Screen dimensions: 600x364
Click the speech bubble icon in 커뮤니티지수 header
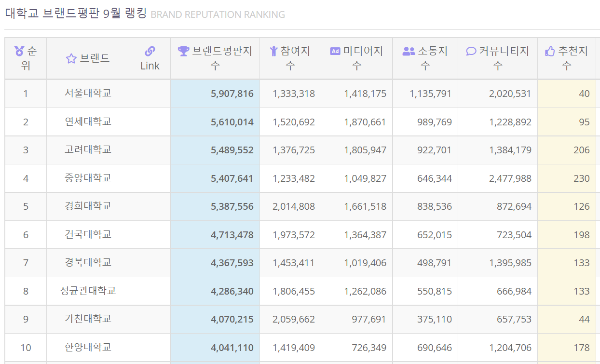tap(471, 51)
